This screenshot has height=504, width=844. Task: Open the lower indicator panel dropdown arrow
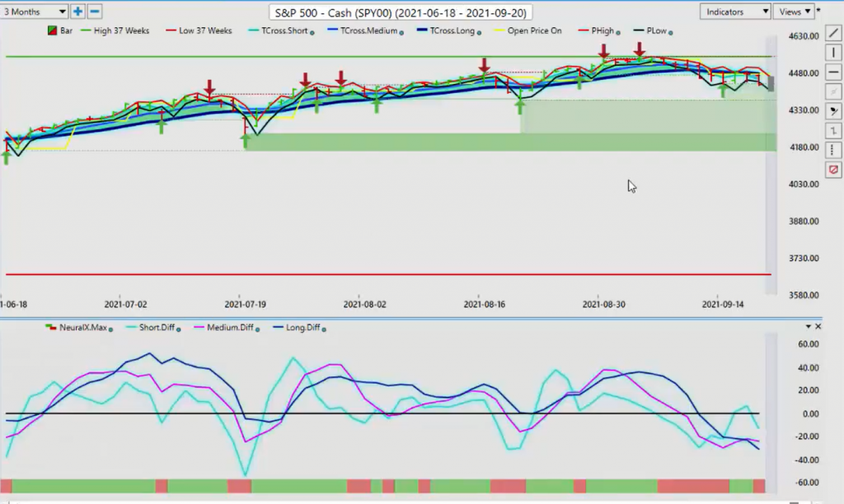(x=808, y=326)
